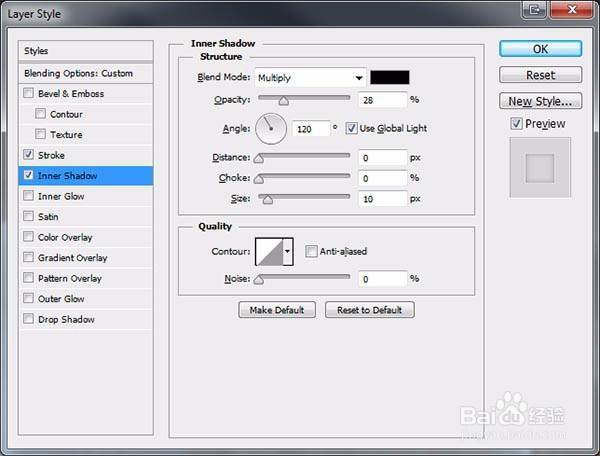Image resolution: width=600 pixels, height=456 pixels.
Task: Select the Bevel & Emboss effect label
Action: tap(71, 94)
